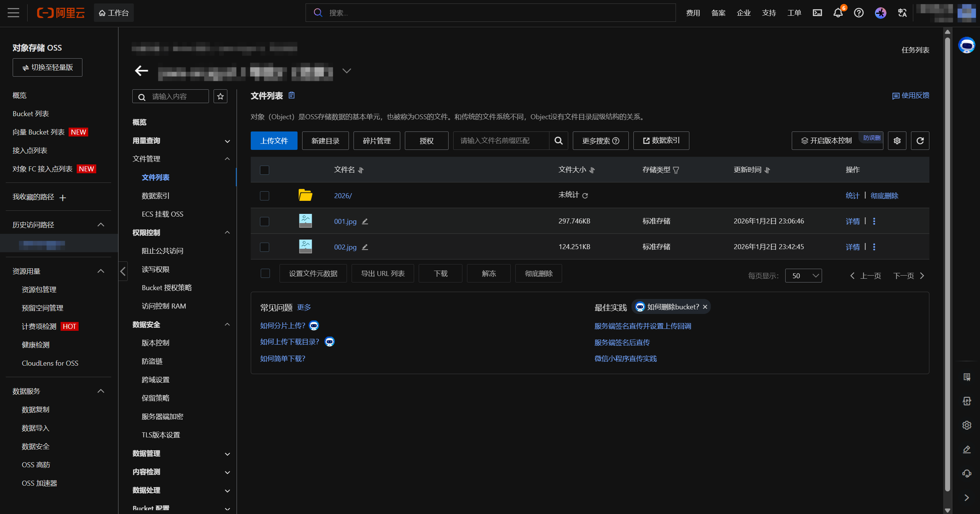The width and height of the screenshot is (980, 514).
Task: Check the checkbox for 001.jpg
Action: pyautogui.click(x=265, y=221)
